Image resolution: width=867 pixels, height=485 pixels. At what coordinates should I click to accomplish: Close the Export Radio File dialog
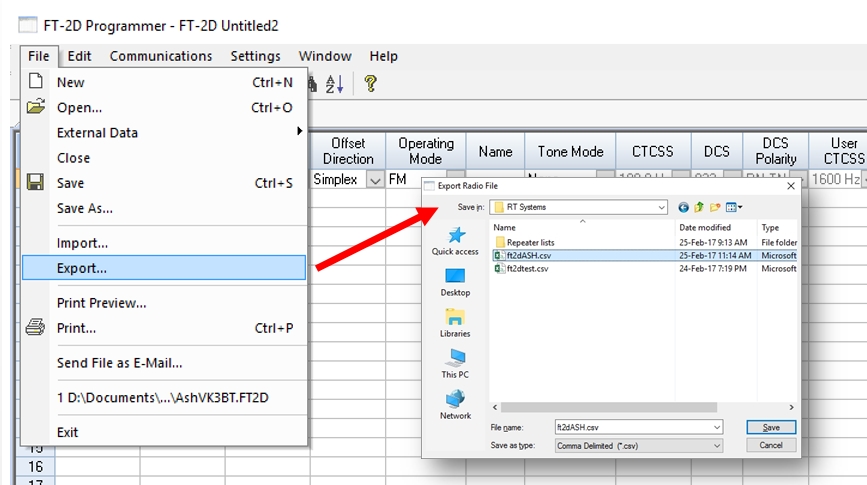point(791,186)
